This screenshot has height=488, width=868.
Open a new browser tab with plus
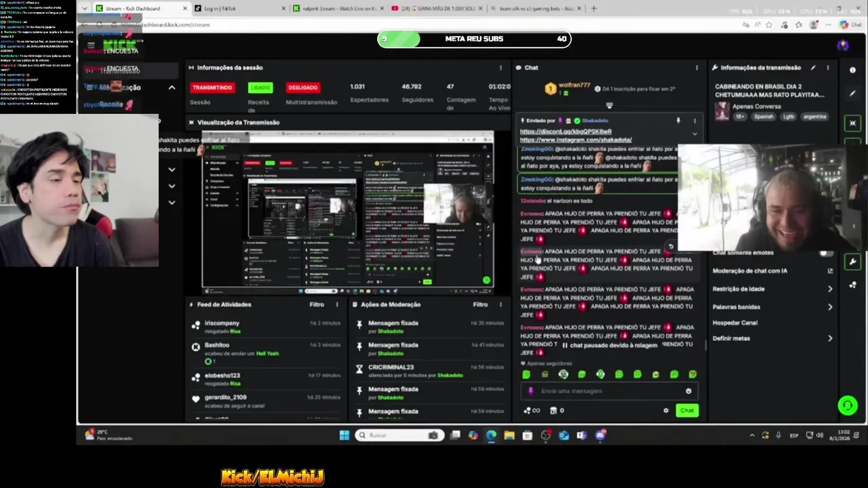pos(594,8)
